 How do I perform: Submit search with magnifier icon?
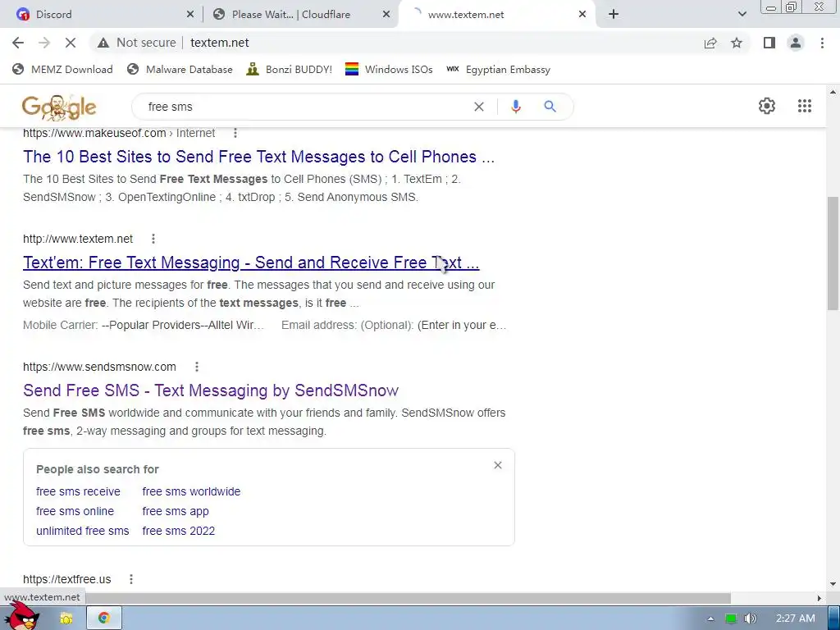point(550,107)
